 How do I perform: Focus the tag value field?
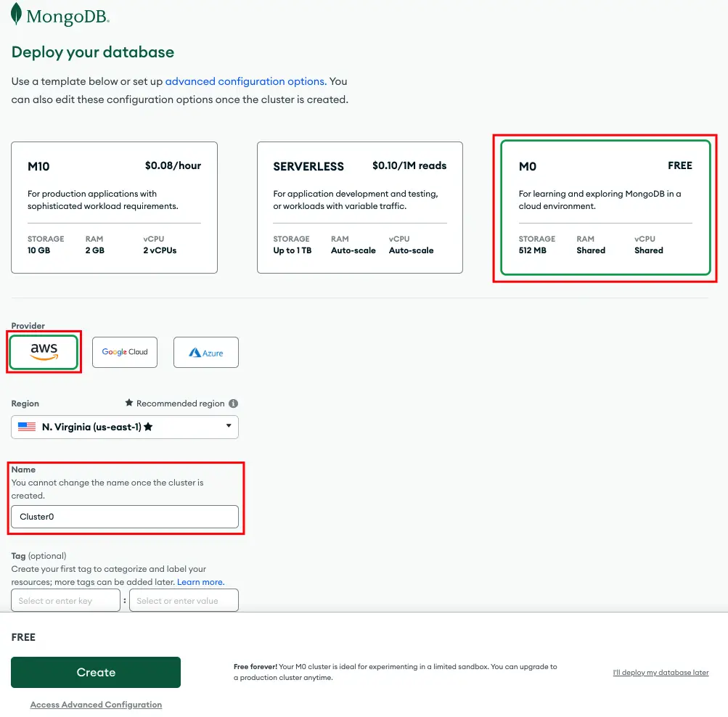click(x=184, y=600)
